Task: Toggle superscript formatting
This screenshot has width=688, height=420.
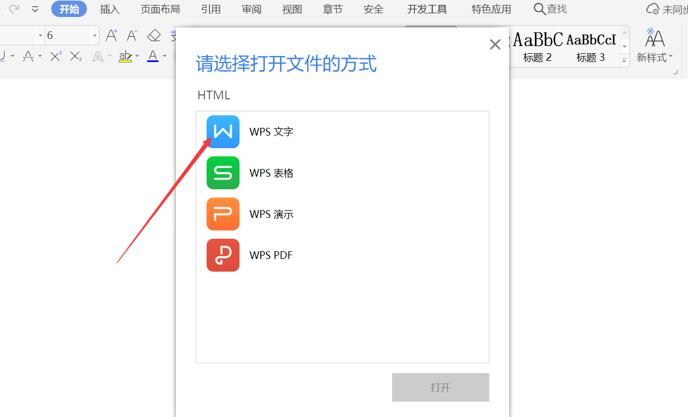Action: coord(55,56)
